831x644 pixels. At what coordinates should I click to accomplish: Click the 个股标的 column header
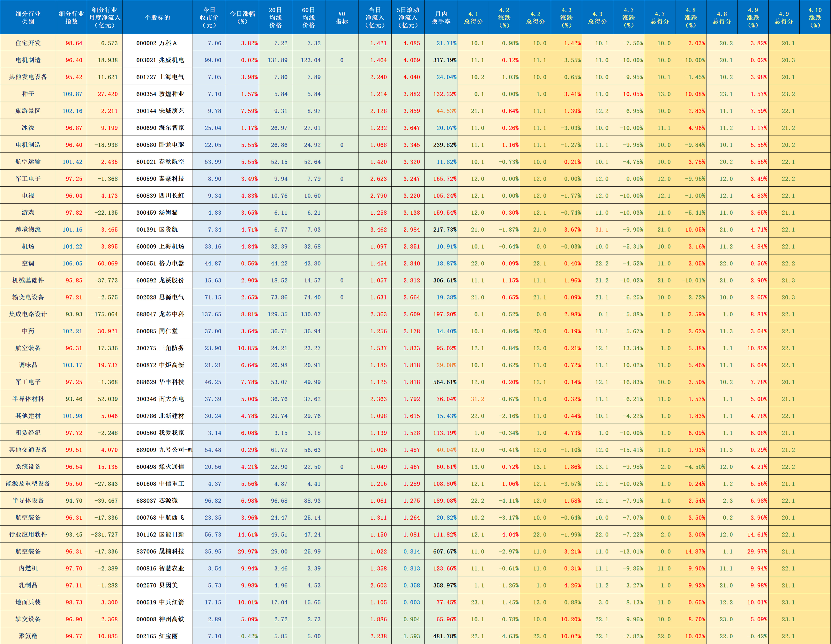point(157,18)
